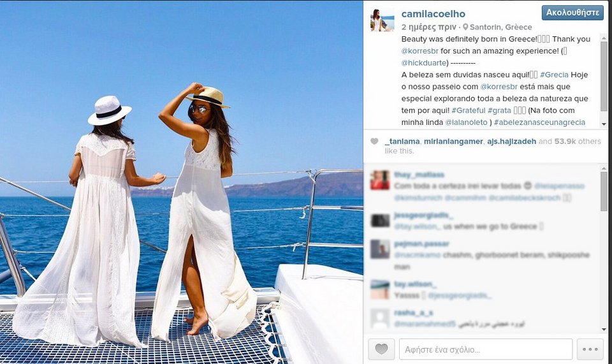
Task: Click the location pin icon near Santorin
Action: pos(465,27)
